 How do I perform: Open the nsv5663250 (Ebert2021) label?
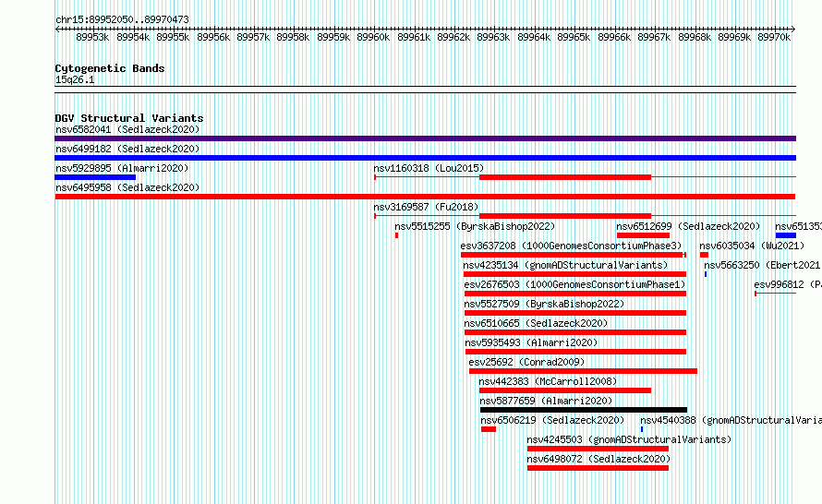pos(762,265)
